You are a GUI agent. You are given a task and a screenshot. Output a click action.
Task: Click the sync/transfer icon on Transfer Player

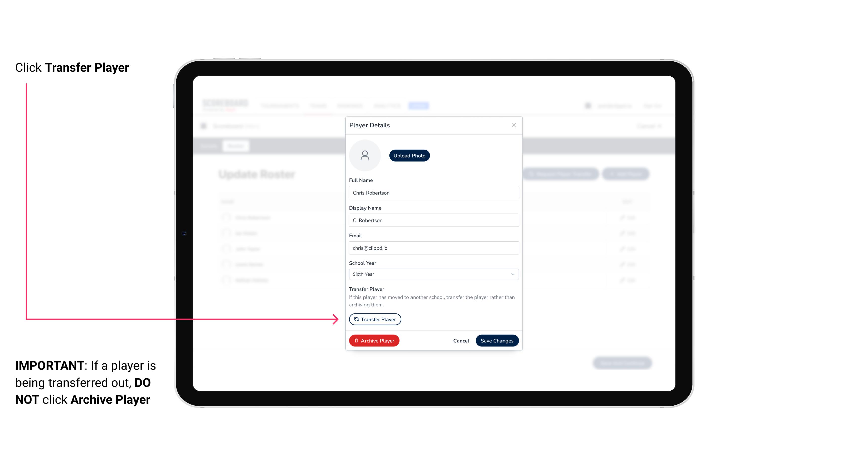356,319
